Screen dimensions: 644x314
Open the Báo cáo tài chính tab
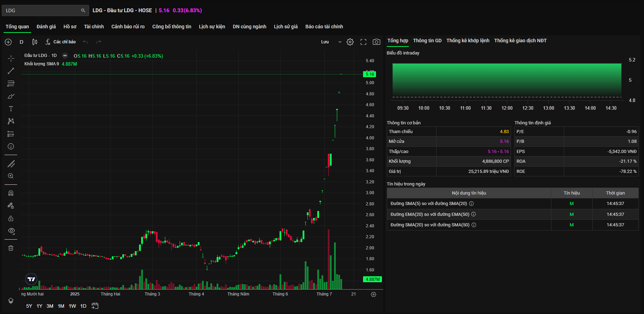324,27
